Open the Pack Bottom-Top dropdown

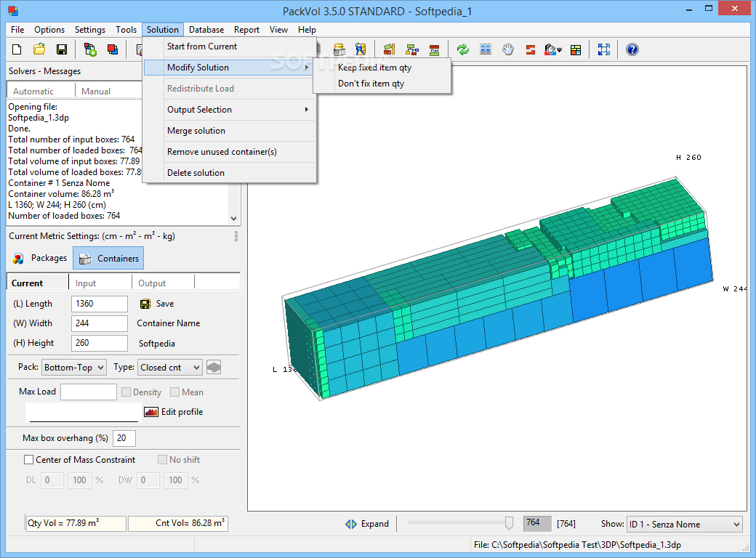73,367
